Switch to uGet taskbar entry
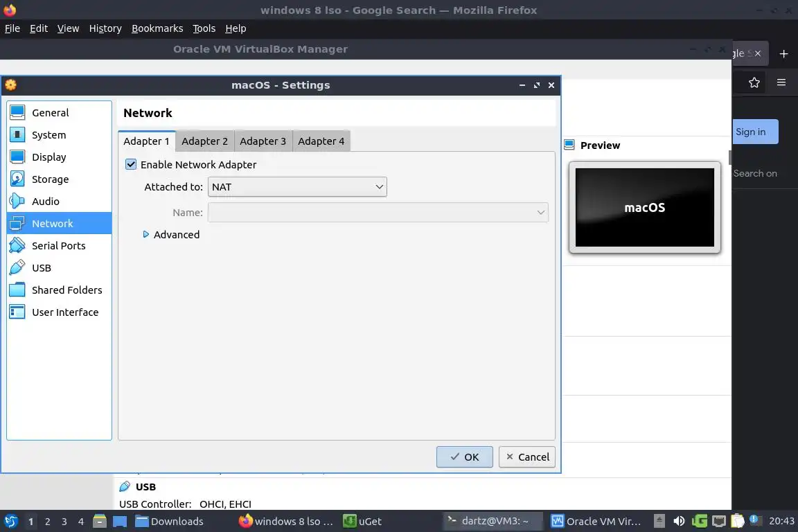This screenshot has height=532, width=798. (x=362, y=522)
